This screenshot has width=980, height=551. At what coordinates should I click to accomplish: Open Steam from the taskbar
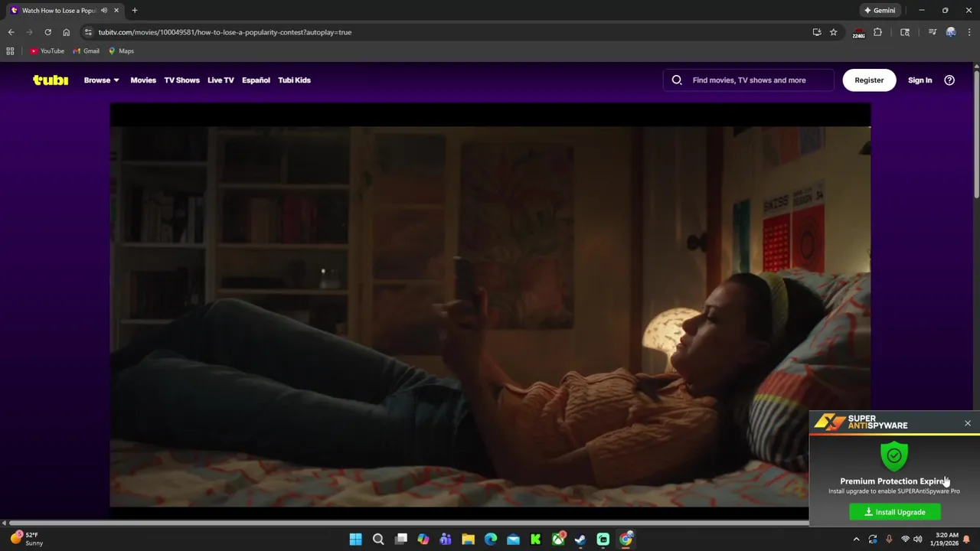click(x=580, y=539)
